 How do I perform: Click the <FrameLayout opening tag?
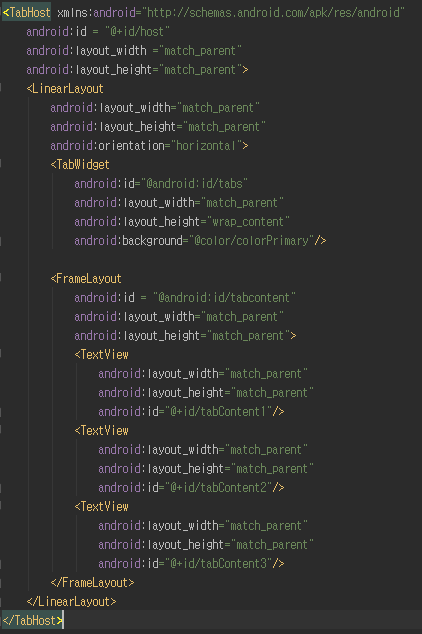[x=86, y=279]
